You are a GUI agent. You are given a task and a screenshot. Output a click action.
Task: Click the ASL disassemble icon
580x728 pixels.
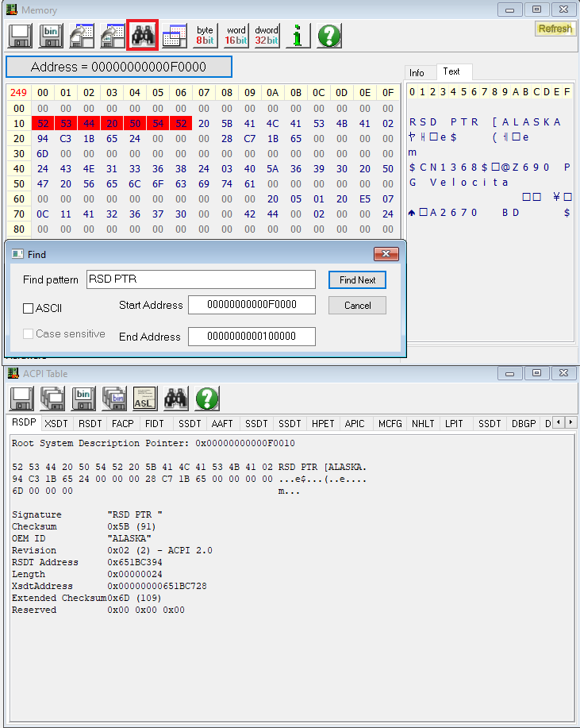click(144, 399)
